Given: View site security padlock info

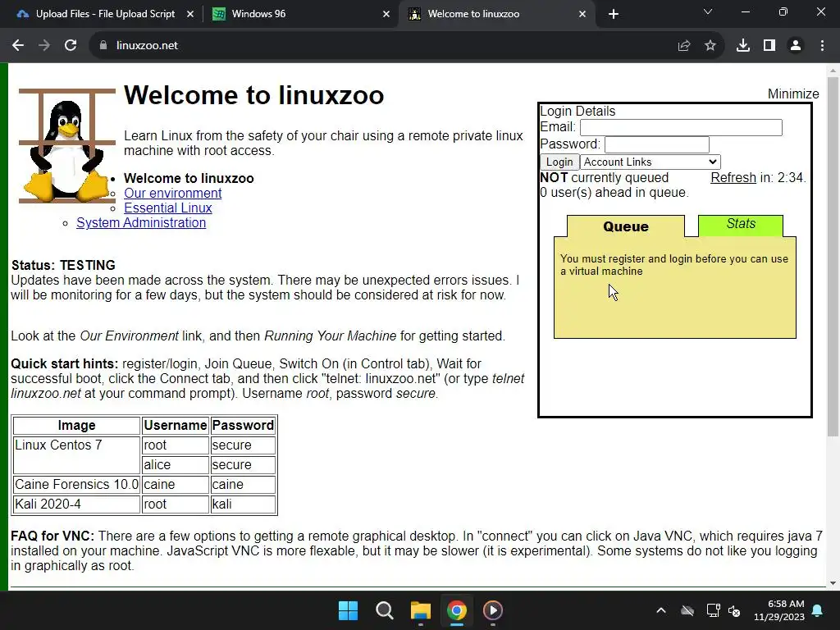Looking at the screenshot, I should pos(103,46).
